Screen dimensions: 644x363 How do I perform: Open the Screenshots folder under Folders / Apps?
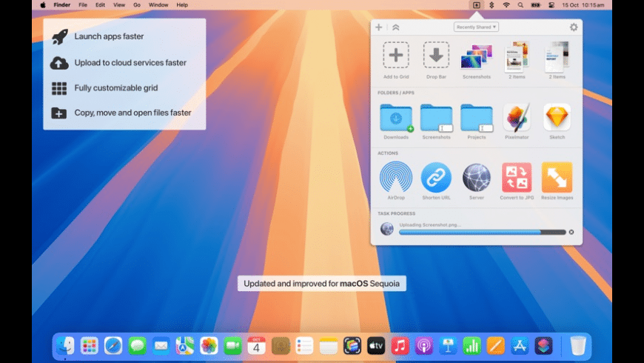tap(436, 118)
